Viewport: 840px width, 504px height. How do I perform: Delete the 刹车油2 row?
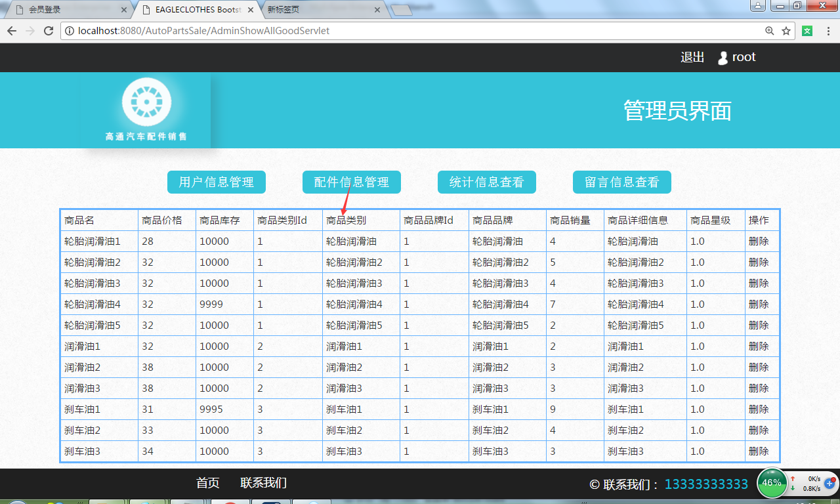click(759, 430)
